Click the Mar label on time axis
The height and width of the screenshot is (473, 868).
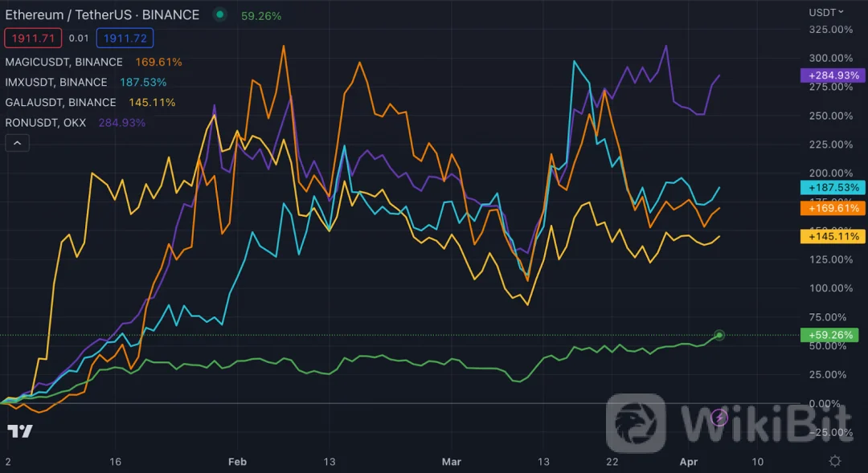[x=452, y=462]
